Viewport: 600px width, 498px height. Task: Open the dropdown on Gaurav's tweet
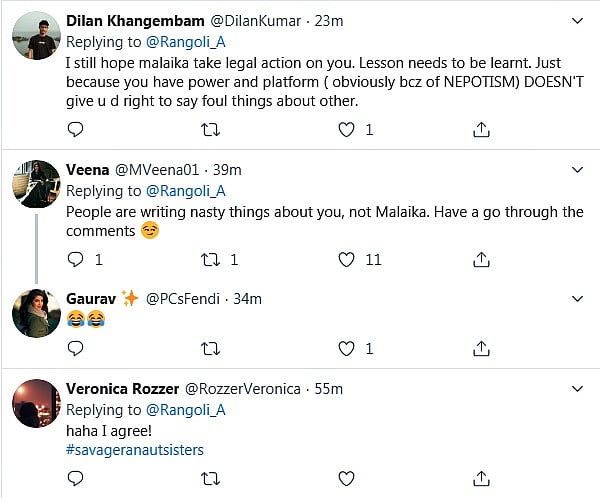576,298
